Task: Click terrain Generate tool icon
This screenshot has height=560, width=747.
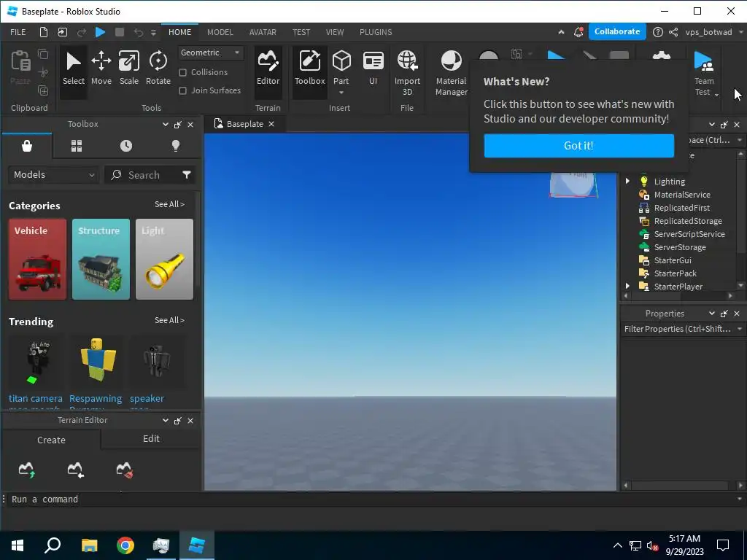Action: click(x=27, y=470)
